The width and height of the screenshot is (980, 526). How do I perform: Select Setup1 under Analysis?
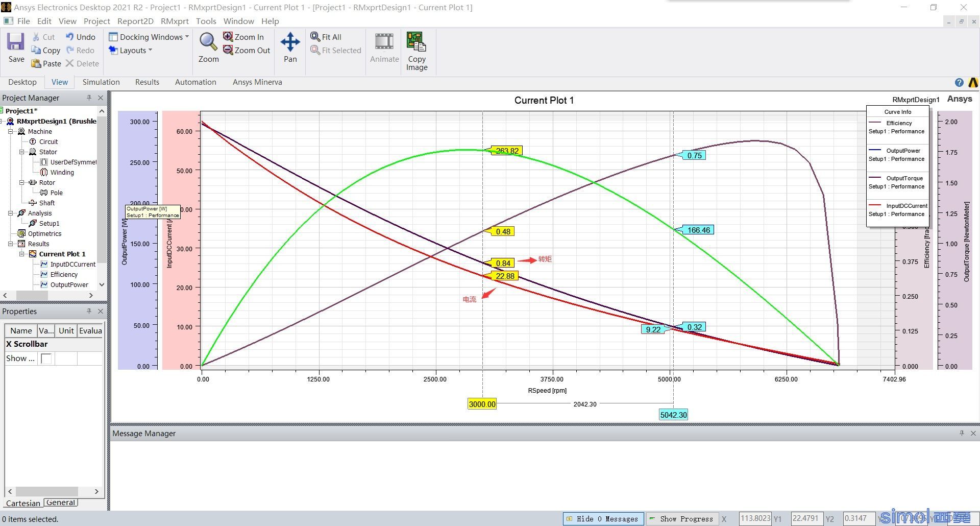[x=49, y=223]
